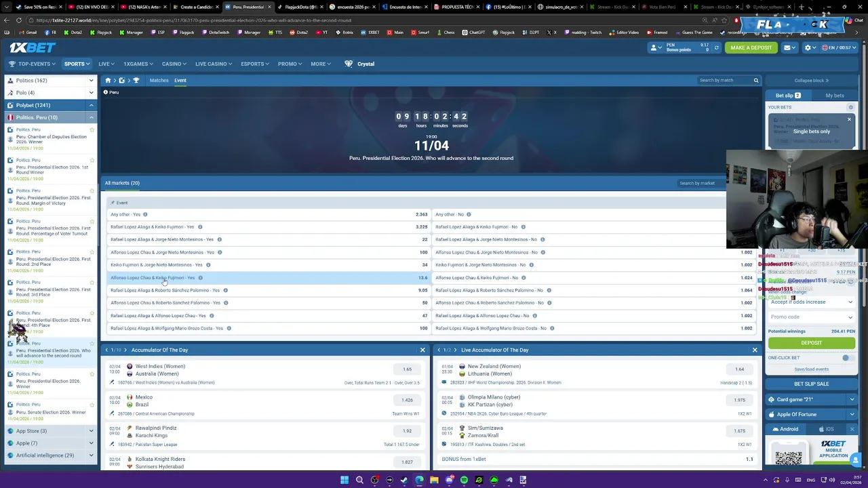Favorite Presidential Election 1st Round Winner event
The width and height of the screenshot is (868, 488).
(92, 160)
